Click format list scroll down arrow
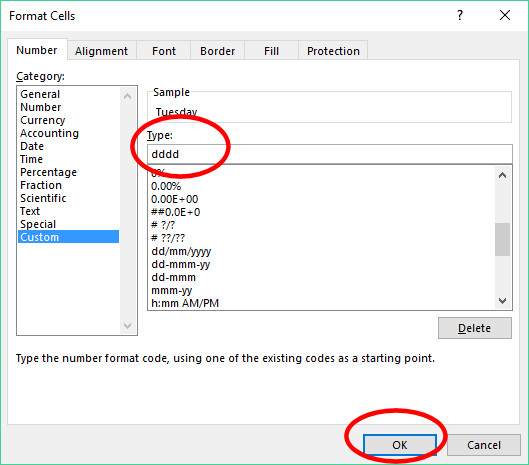This screenshot has width=529, height=465. coord(502,300)
